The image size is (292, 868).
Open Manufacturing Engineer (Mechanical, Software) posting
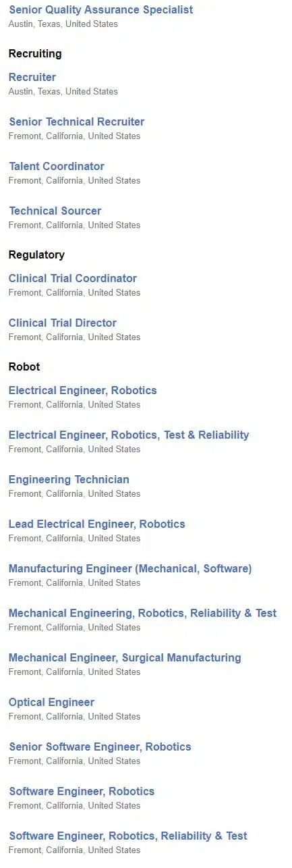coord(130,569)
